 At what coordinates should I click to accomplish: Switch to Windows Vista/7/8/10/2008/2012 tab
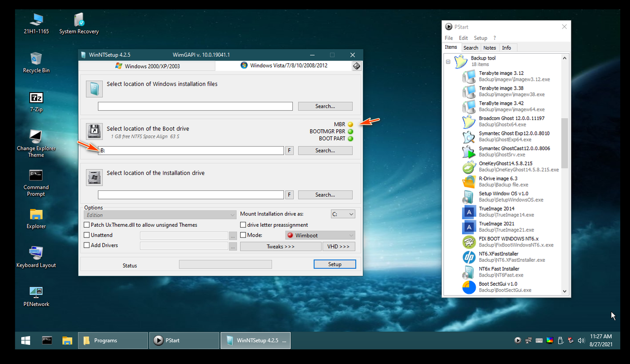284,65
